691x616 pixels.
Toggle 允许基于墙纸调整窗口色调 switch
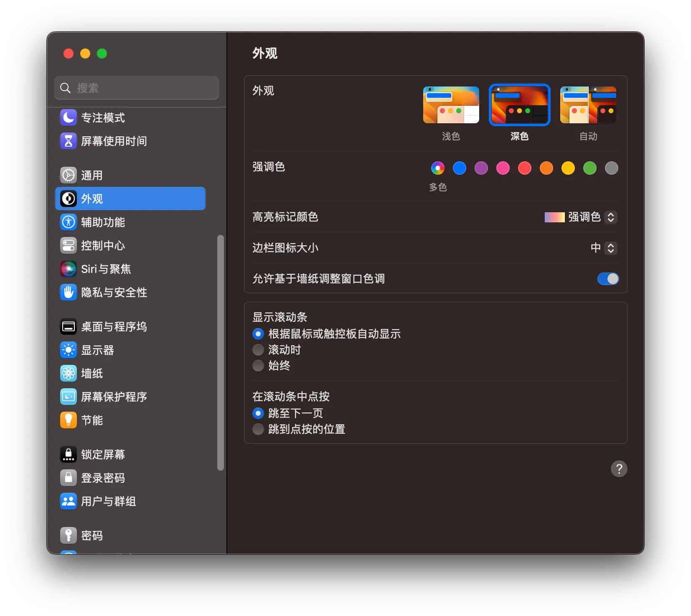[608, 279]
